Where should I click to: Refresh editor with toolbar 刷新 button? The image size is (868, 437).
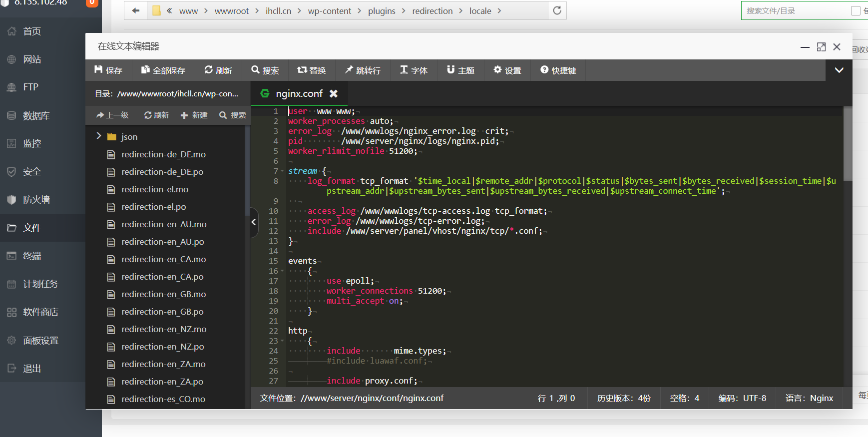pos(218,70)
